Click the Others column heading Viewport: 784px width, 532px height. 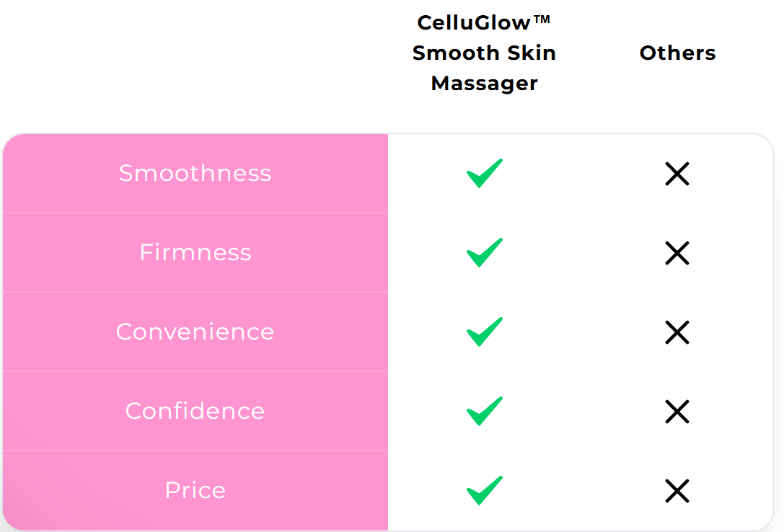click(x=677, y=53)
